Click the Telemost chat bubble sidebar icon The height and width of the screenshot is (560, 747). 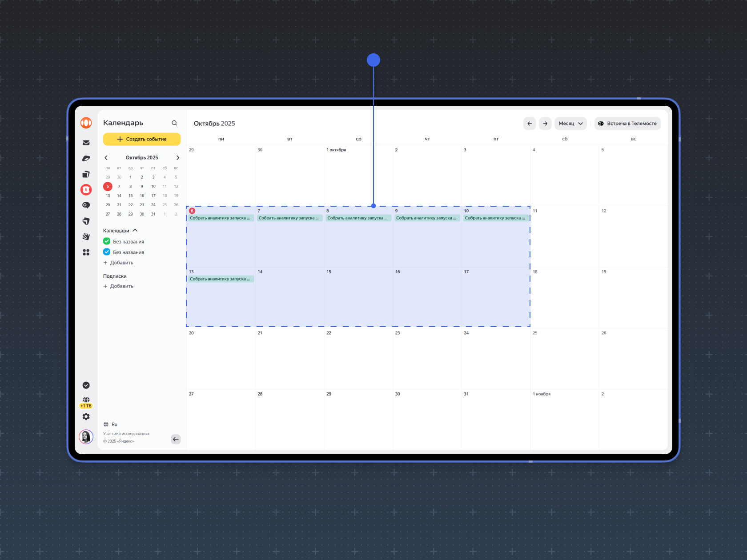[86, 205]
